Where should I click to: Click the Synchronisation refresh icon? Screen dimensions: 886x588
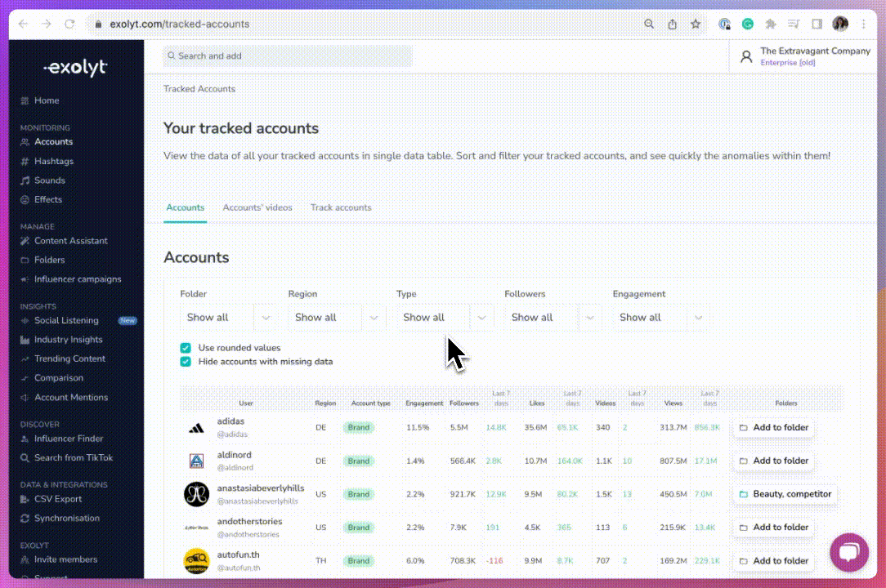(25, 519)
